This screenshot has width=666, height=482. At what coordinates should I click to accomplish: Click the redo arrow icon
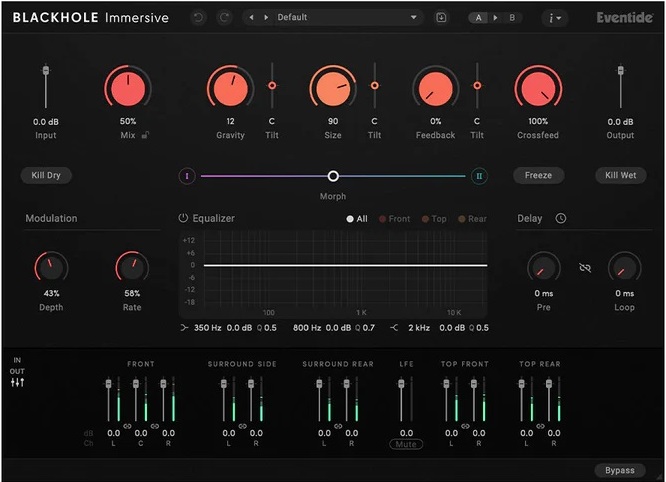[224, 17]
